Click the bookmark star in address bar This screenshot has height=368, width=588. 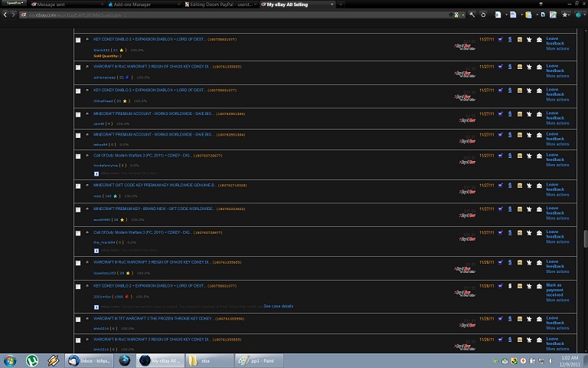pyautogui.click(x=450, y=15)
